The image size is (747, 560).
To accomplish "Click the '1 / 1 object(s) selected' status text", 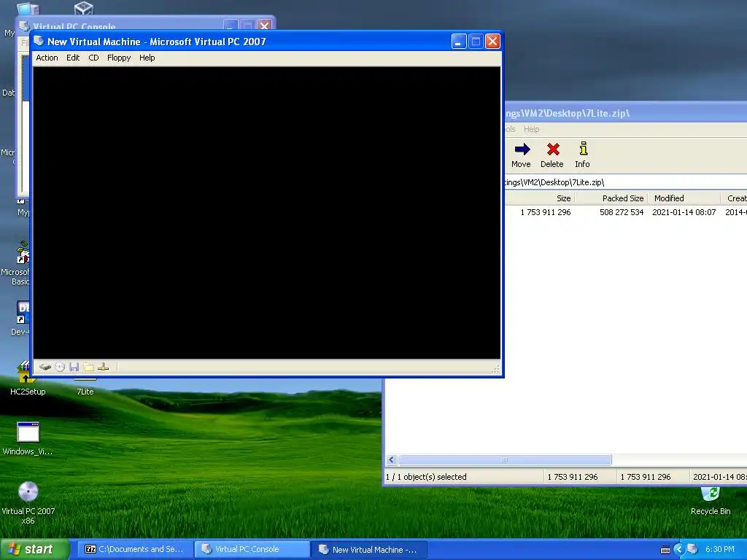I will pos(426,477).
